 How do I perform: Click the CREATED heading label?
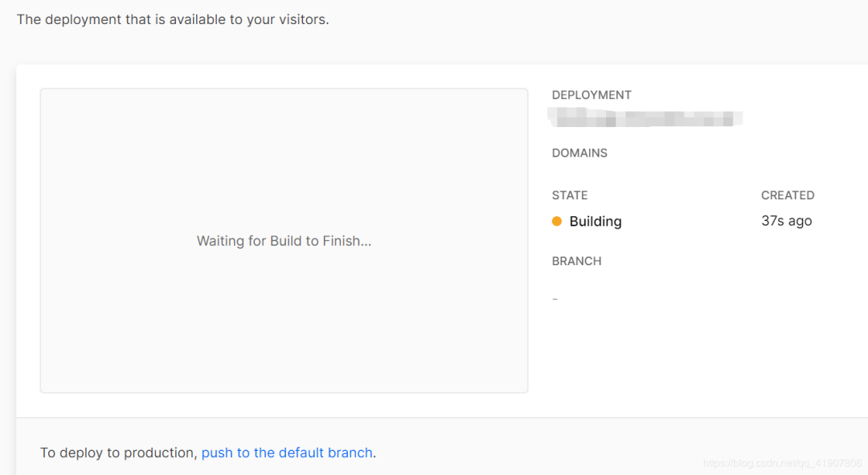pos(788,195)
